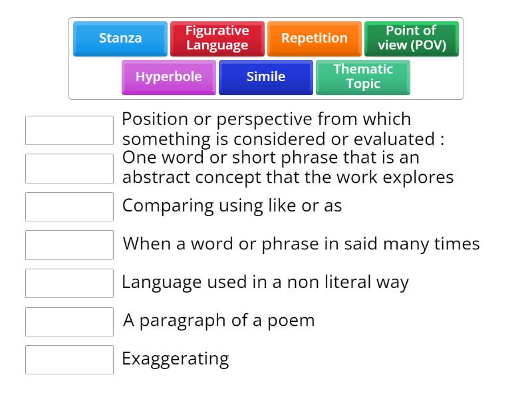The image size is (532, 399).
Task: Click the box next to the abstract concept definition
Action: point(69,168)
